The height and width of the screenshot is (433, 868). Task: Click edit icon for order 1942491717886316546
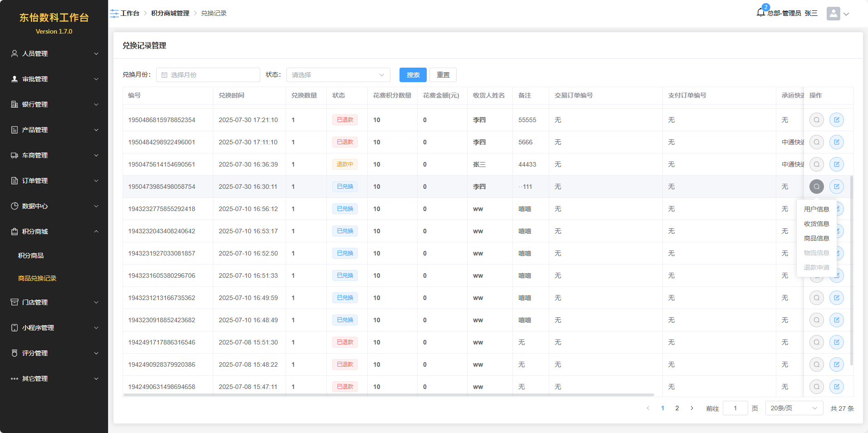pyautogui.click(x=836, y=342)
